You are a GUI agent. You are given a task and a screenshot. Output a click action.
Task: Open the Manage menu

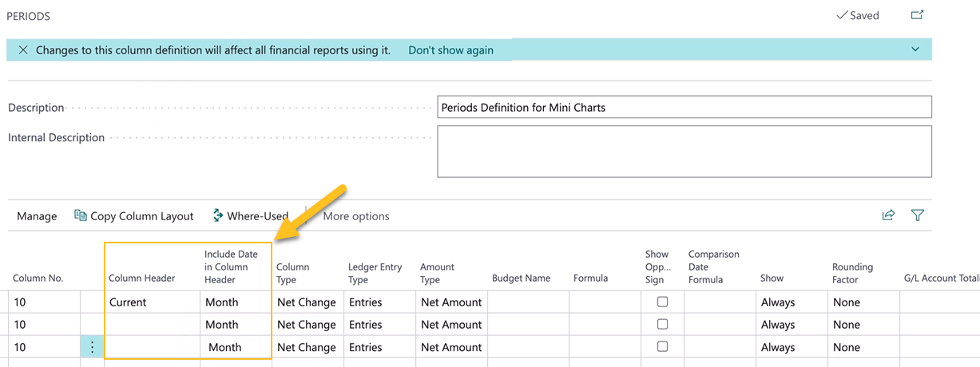[37, 216]
